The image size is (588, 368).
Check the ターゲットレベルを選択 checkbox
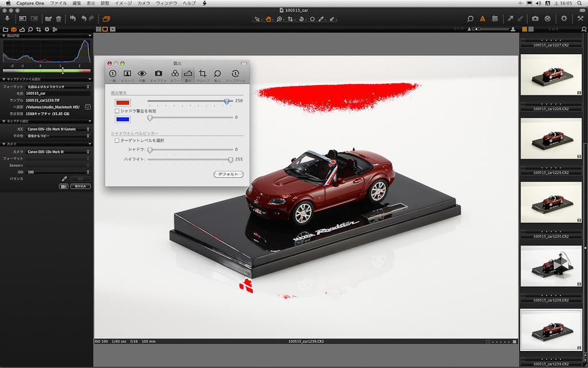pos(117,140)
